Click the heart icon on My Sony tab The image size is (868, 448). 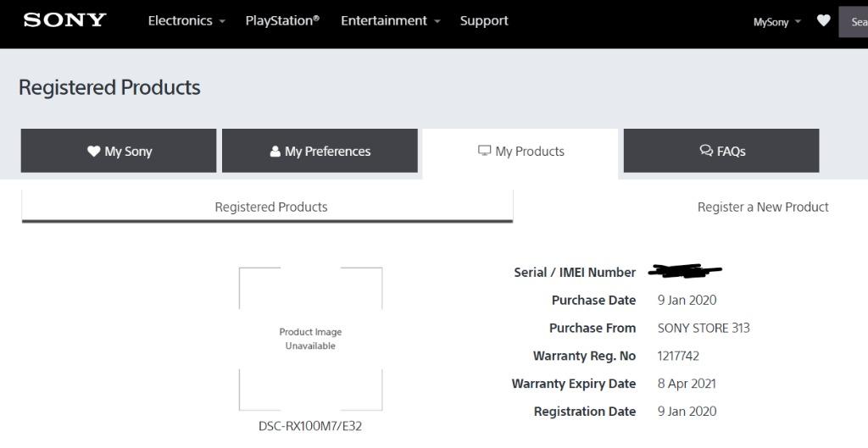coord(93,151)
